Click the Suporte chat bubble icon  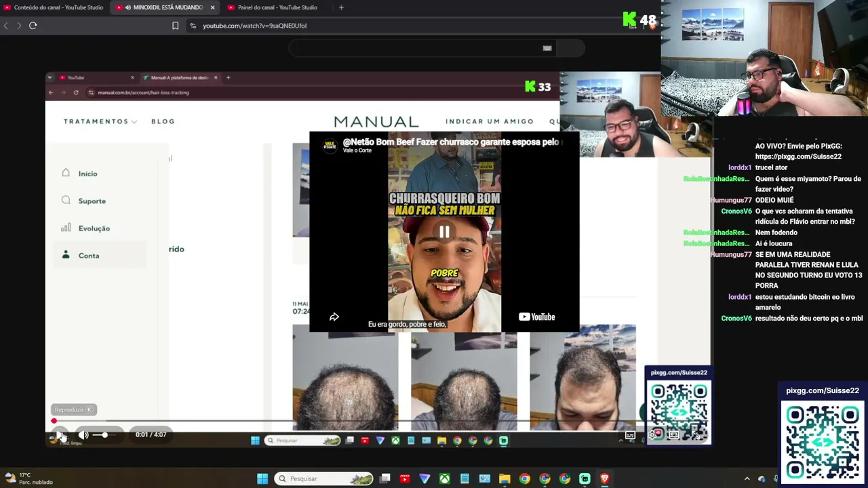[66, 200]
